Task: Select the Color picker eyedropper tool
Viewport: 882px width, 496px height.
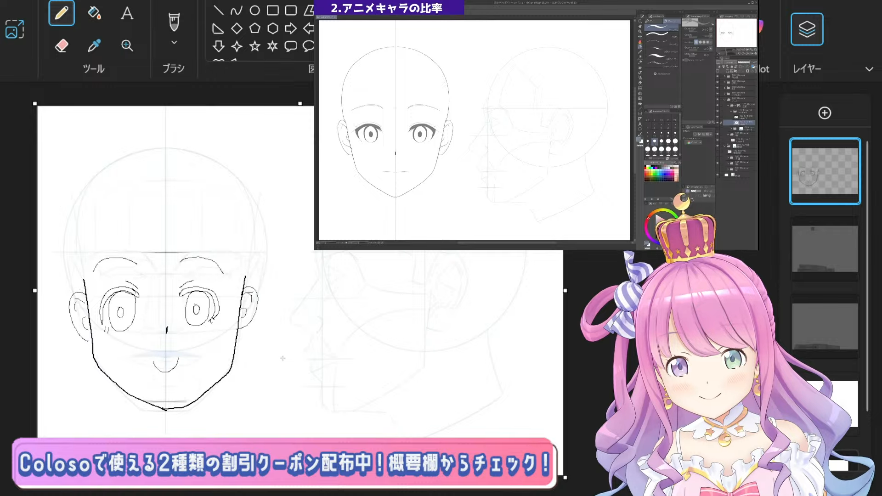Action: click(x=94, y=46)
